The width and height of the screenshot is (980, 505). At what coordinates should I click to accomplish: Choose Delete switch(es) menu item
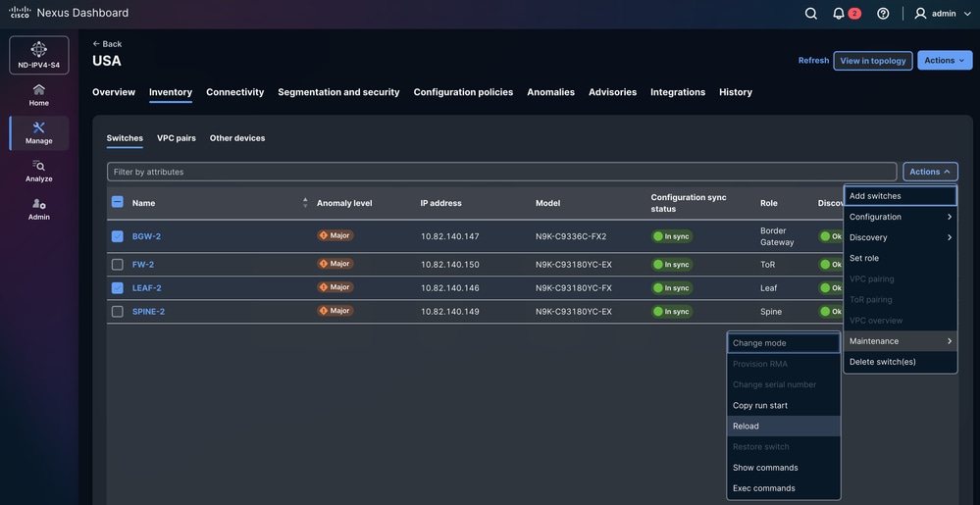coord(900,362)
